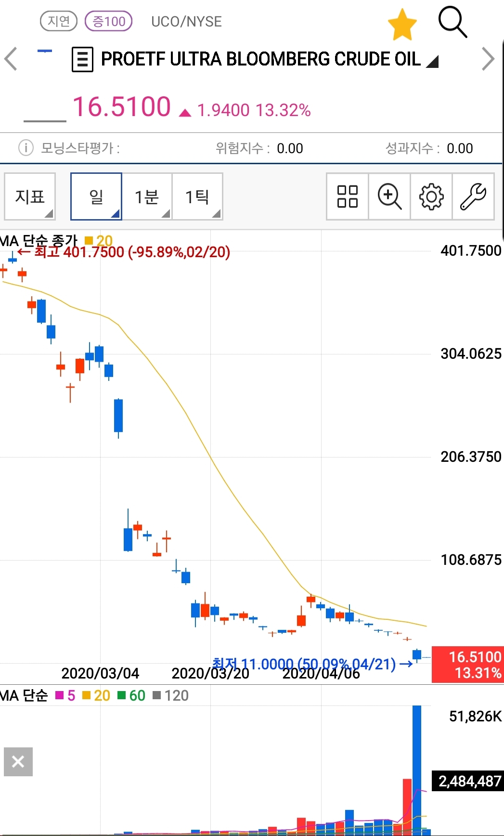Tap the tallest blue volume bar
The image size is (504, 836).
(417, 770)
